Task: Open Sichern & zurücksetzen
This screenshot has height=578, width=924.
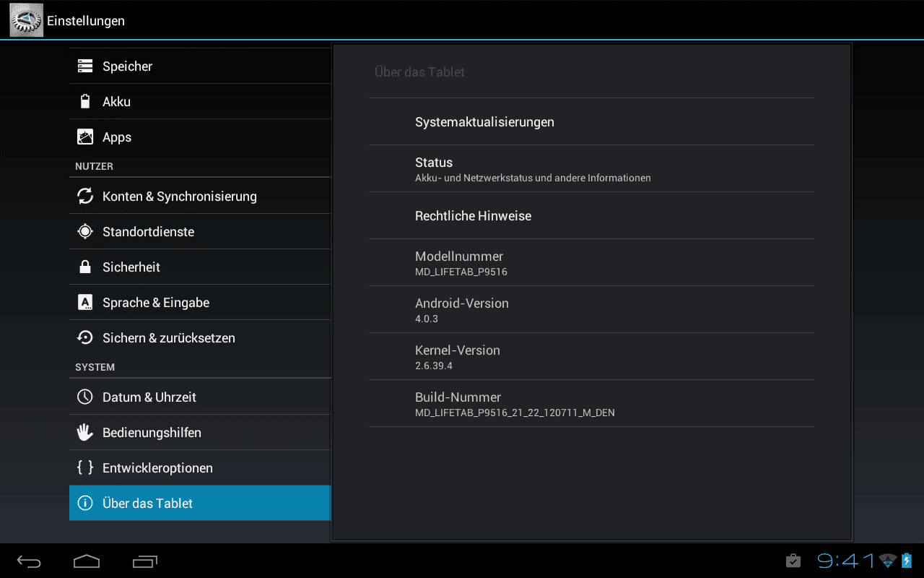Action: (200, 337)
